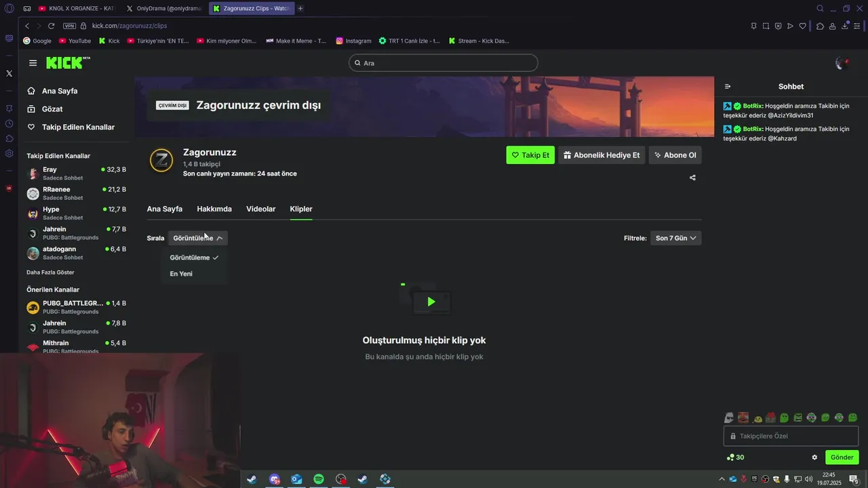
Task: Open Takip Edilen Kanallar in sidebar
Action: pyautogui.click(x=71, y=127)
